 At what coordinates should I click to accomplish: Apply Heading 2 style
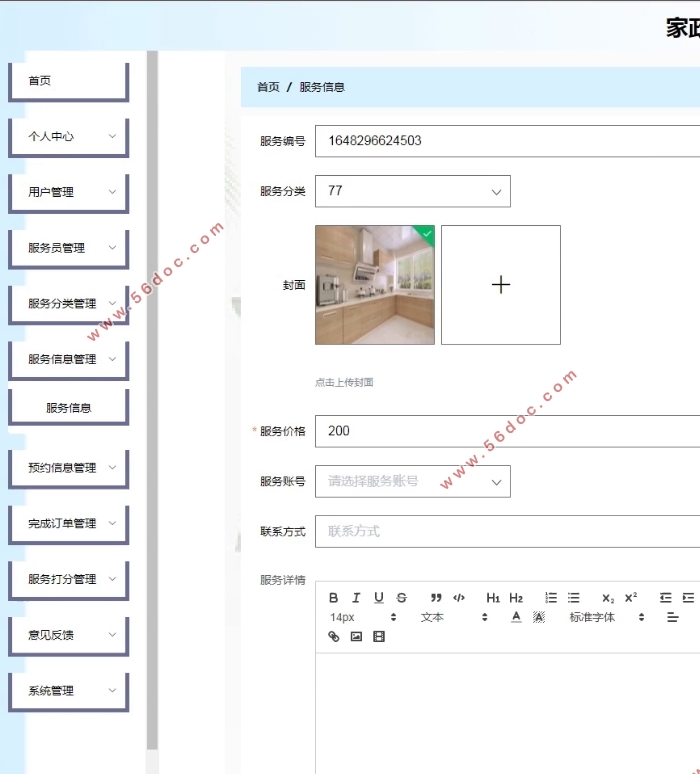click(516, 598)
